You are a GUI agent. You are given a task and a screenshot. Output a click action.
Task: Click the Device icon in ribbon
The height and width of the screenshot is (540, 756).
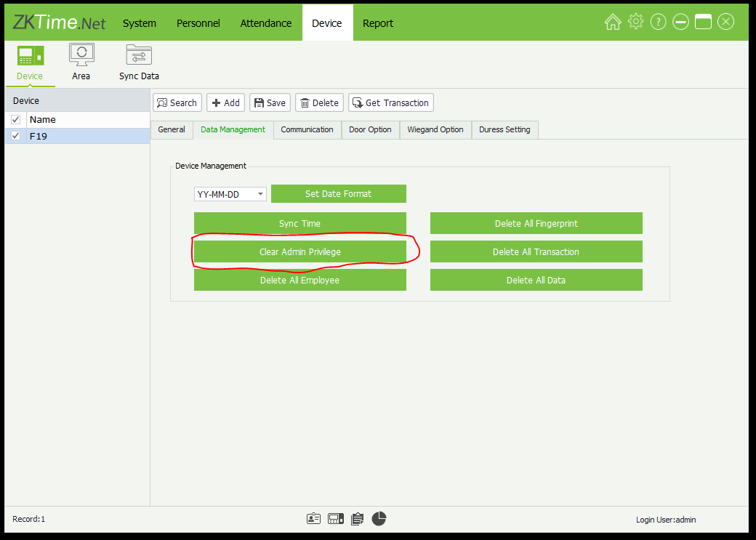pyautogui.click(x=30, y=57)
